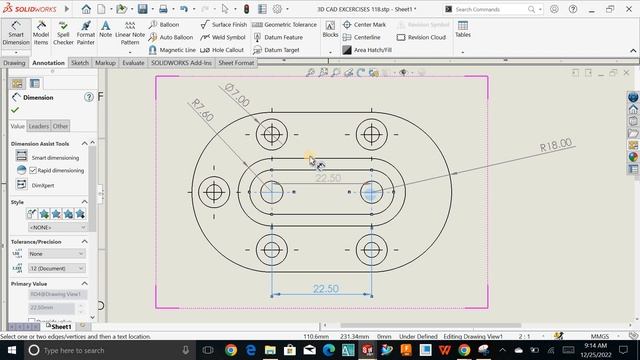Select the R7.60 dimension text

coord(202,110)
